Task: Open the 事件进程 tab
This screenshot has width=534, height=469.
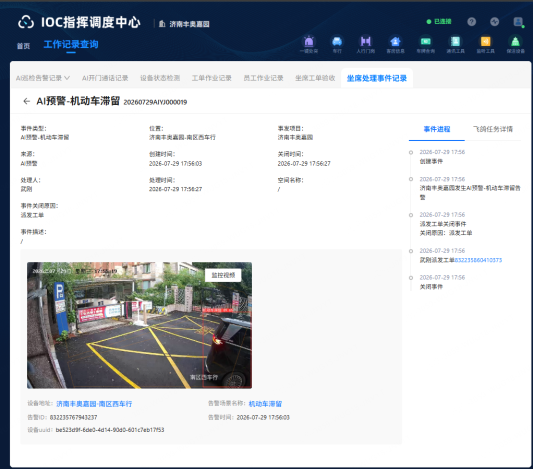Action: pyautogui.click(x=437, y=129)
